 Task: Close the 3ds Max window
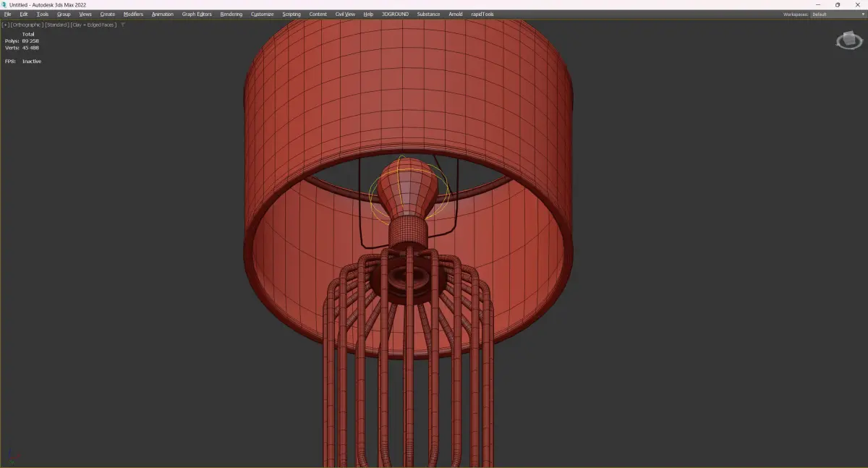tap(856, 4)
